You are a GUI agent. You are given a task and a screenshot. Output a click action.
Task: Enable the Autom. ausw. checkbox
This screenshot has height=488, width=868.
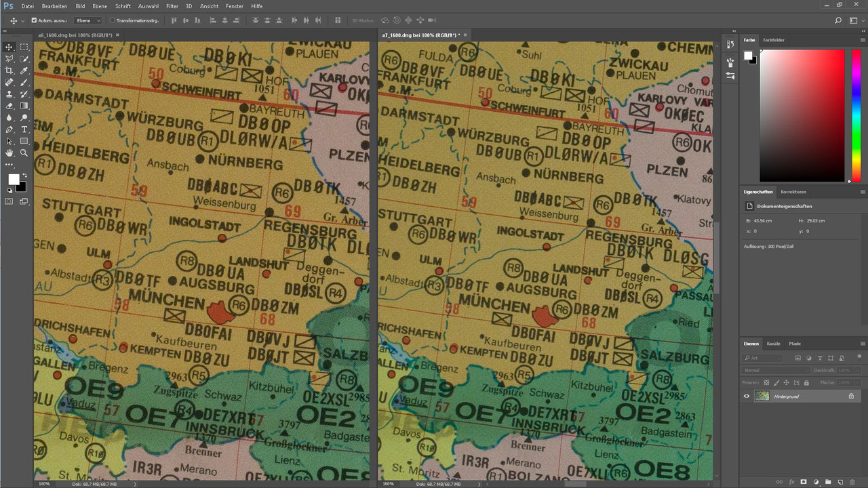point(34,20)
